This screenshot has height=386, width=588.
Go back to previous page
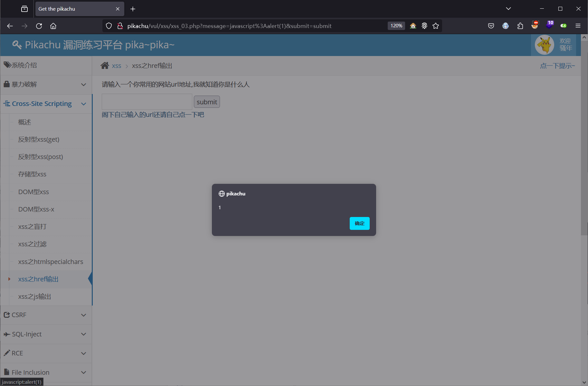pos(10,26)
